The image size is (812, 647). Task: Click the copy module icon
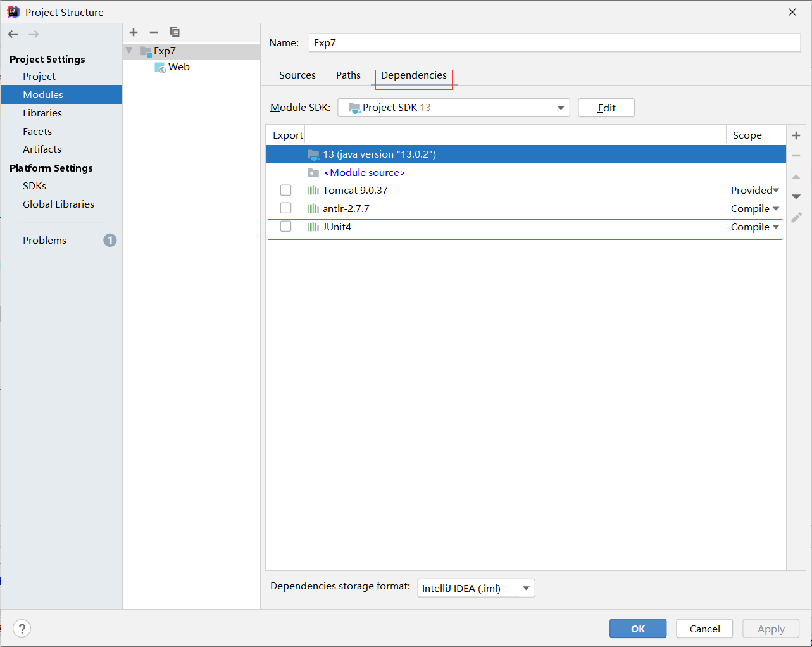(175, 32)
